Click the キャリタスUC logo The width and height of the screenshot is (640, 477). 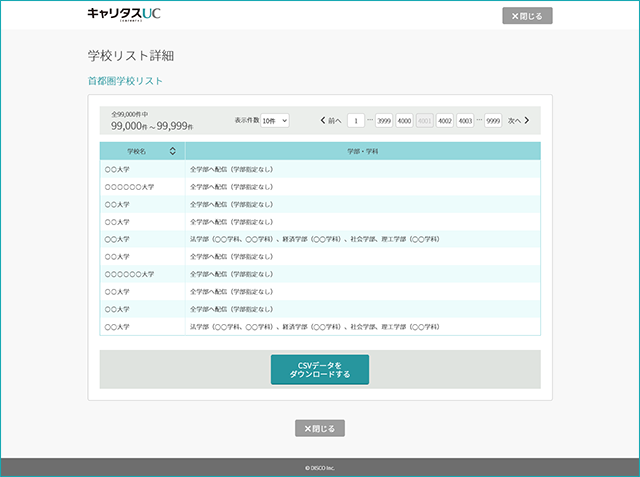click(x=124, y=14)
